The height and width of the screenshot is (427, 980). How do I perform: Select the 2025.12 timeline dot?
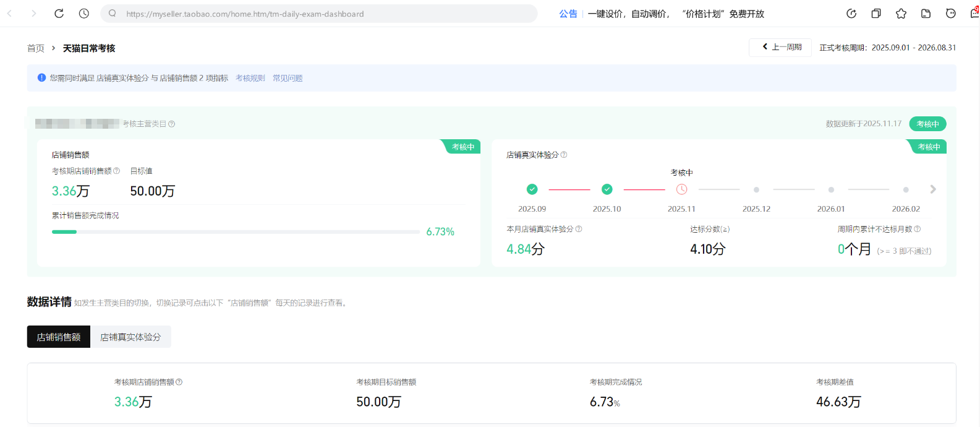756,190
